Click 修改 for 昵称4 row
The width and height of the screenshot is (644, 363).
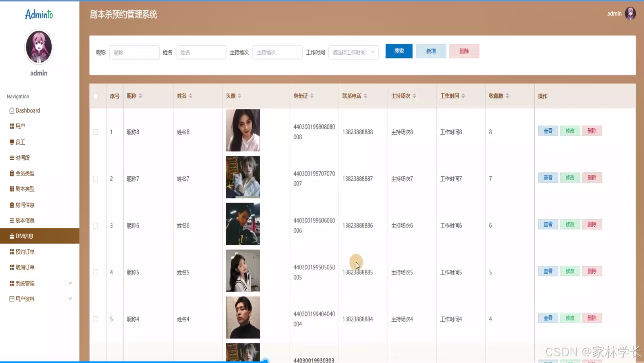tap(570, 318)
